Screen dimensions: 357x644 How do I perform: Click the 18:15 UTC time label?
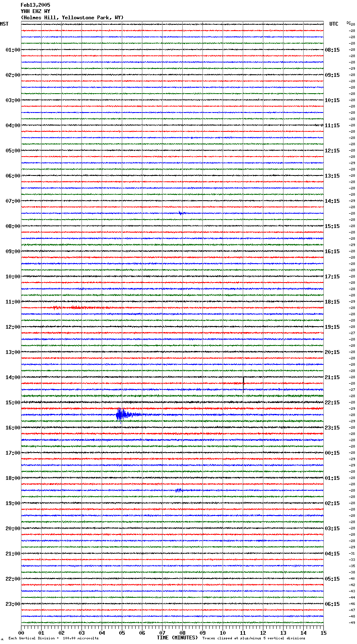pos(332,302)
